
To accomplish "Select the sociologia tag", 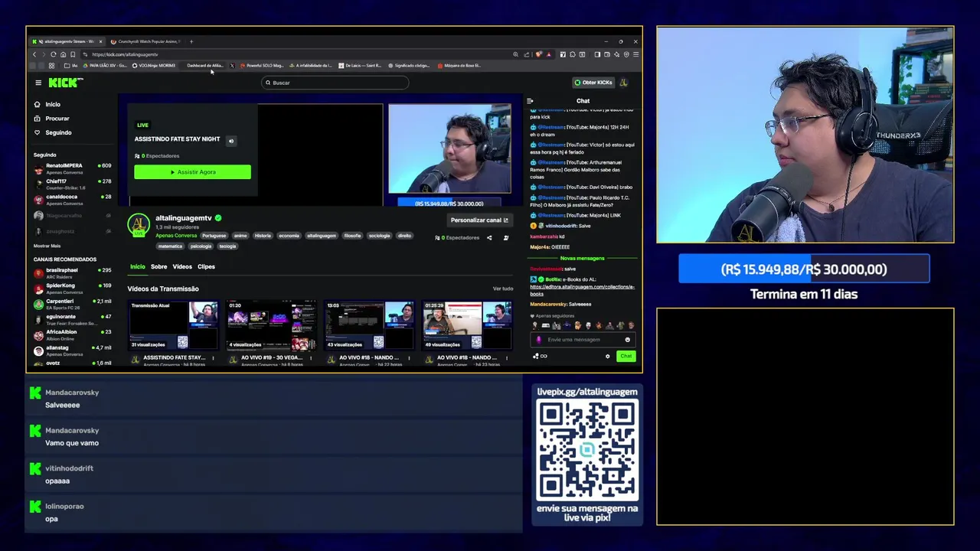I will (x=379, y=236).
